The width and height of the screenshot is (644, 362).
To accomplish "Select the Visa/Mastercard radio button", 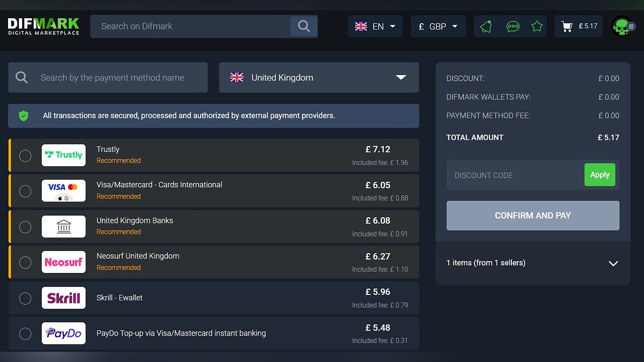I will [25, 191].
